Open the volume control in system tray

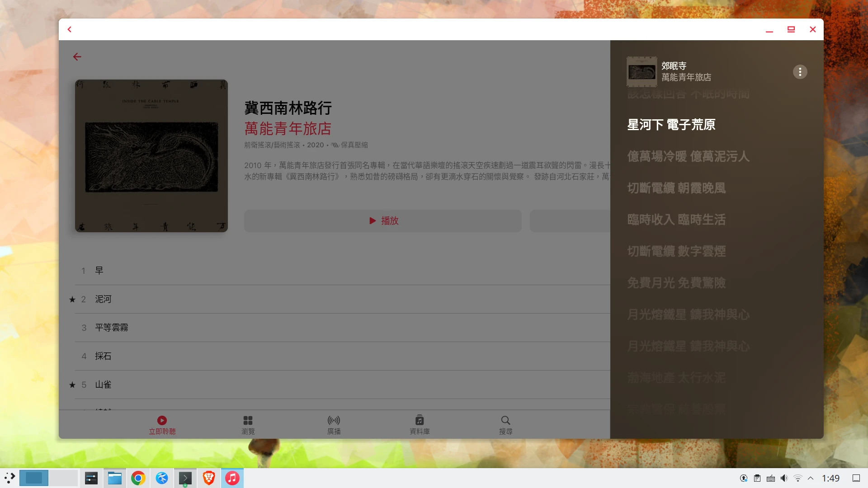[784, 478]
